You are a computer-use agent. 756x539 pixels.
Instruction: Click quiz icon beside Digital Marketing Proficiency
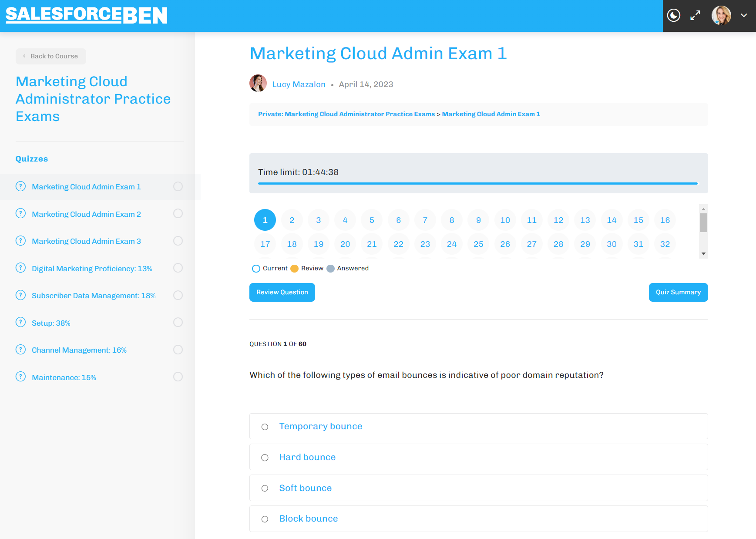coord(20,268)
